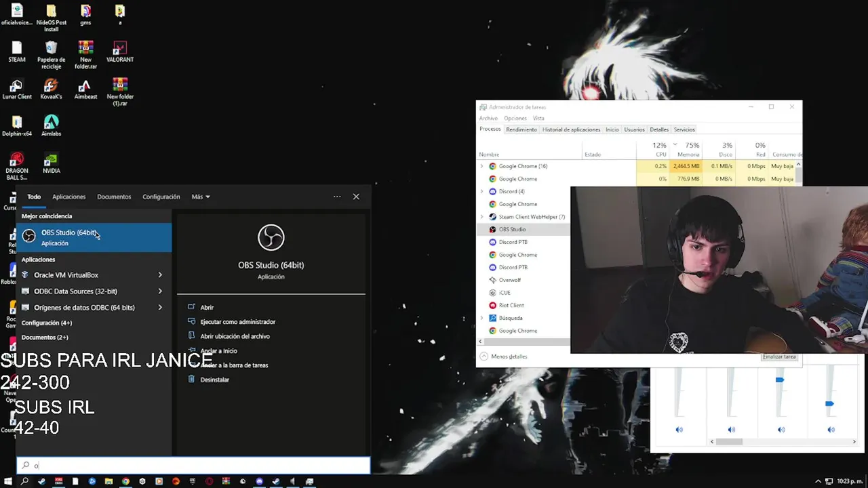Expand Steam Client WebHelper (7) process group
This screenshot has width=868, height=488.
click(x=482, y=217)
